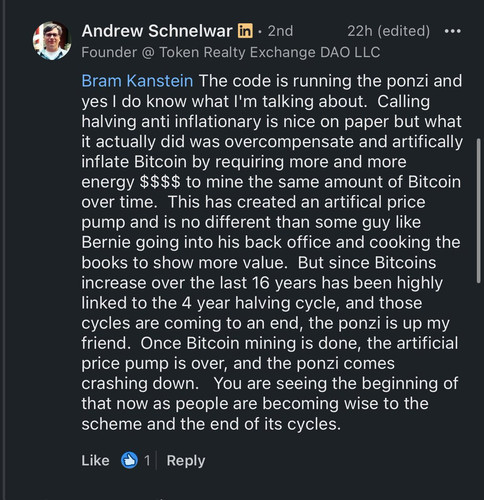Click the vertical scrollbar thumb on the right
This screenshot has height=500, width=484.
click(x=479, y=211)
